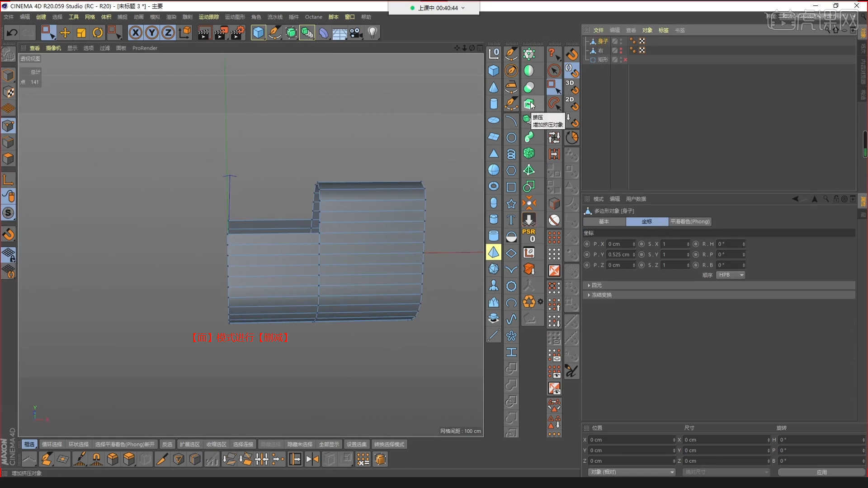Click the P.Y value stepper arrows
Viewport: 868px width, 488px height.
(634, 255)
